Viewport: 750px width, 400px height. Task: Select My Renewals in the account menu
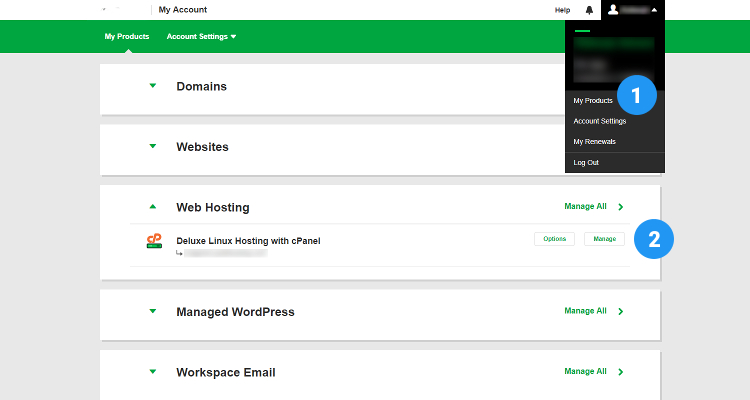594,141
